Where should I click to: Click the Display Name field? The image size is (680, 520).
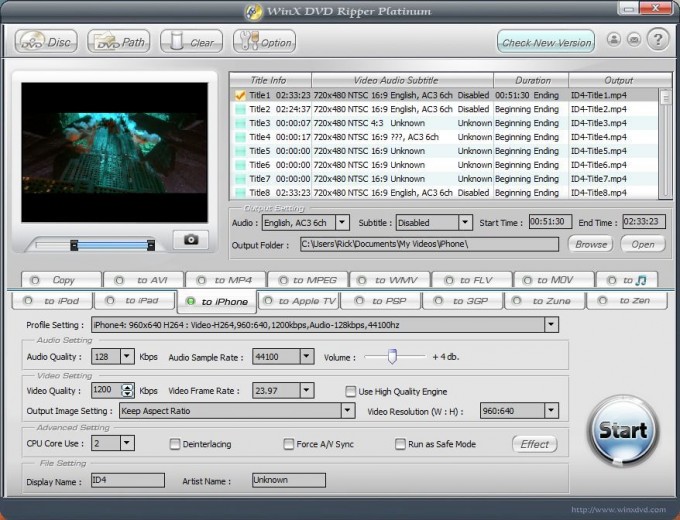128,480
